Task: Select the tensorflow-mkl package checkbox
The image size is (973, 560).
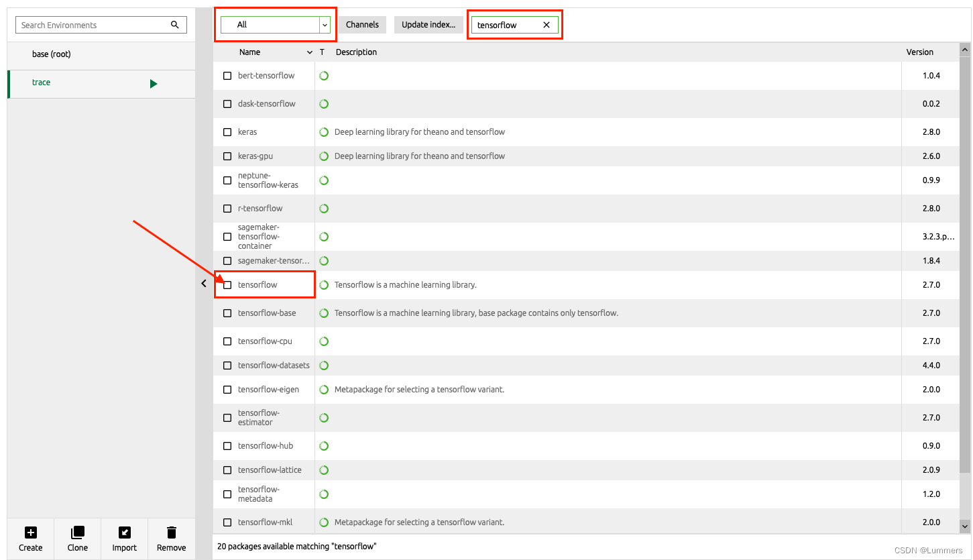Action: [x=227, y=522]
